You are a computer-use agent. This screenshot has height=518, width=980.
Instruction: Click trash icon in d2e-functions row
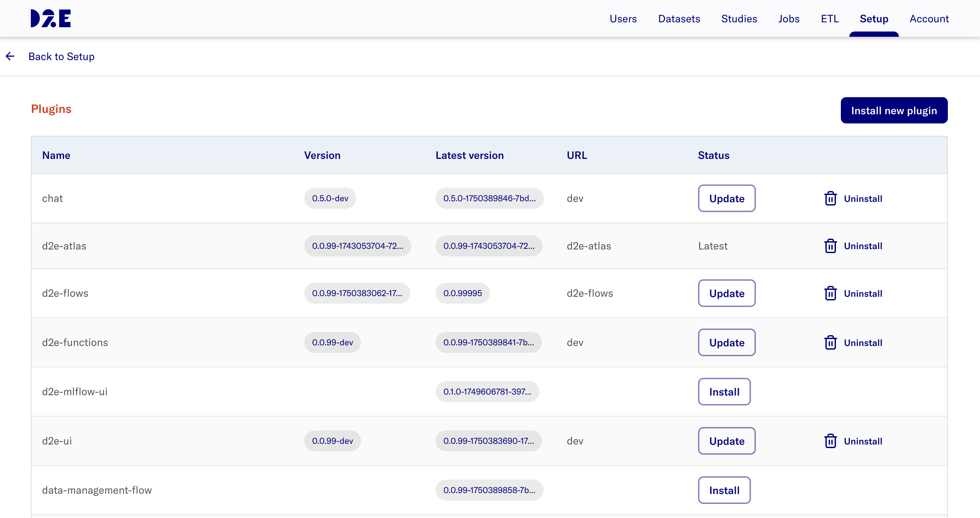830,342
